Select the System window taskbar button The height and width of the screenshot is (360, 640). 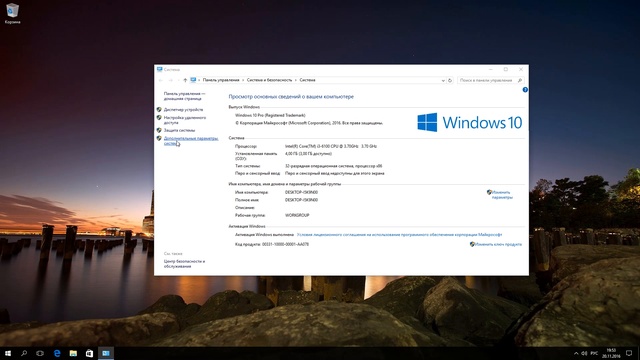(x=106, y=353)
